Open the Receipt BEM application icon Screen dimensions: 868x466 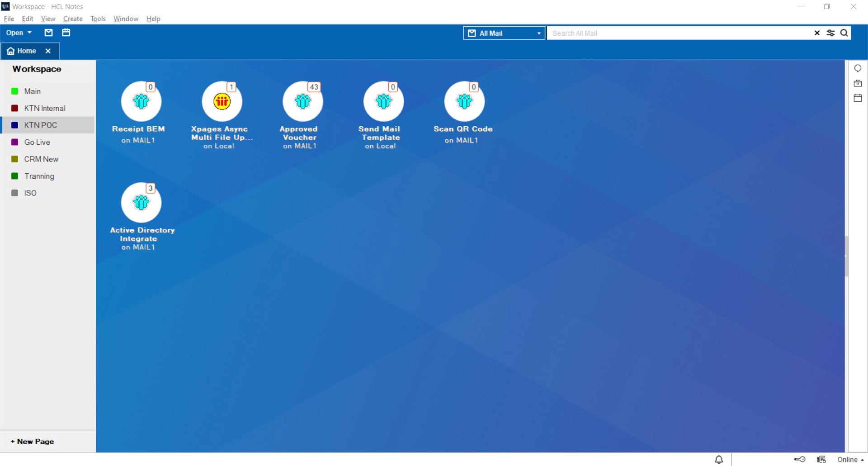(x=141, y=101)
